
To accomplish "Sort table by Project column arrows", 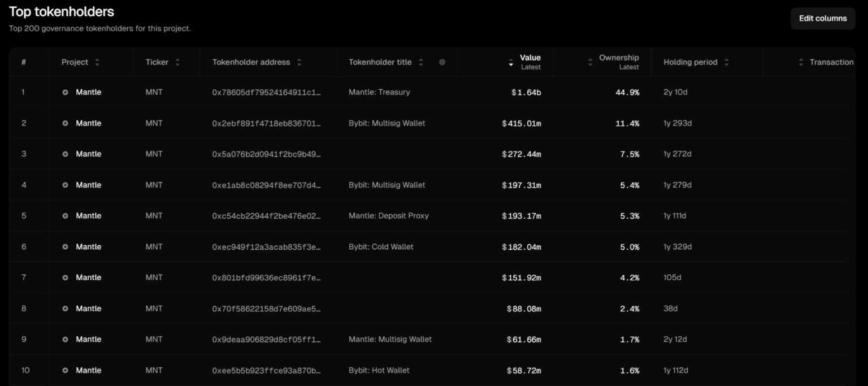I will [x=97, y=62].
